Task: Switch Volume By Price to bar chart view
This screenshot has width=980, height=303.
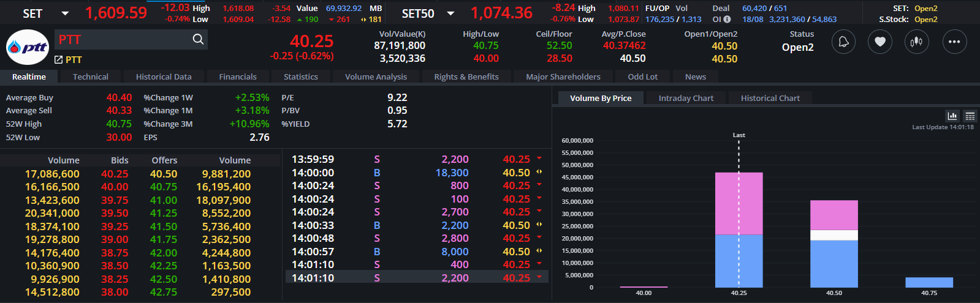Action: (x=952, y=116)
